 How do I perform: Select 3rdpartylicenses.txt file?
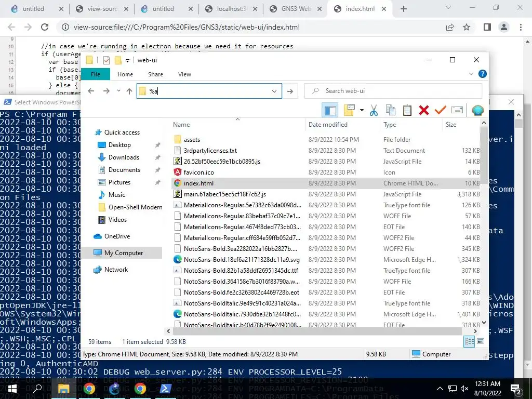(210, 150)
